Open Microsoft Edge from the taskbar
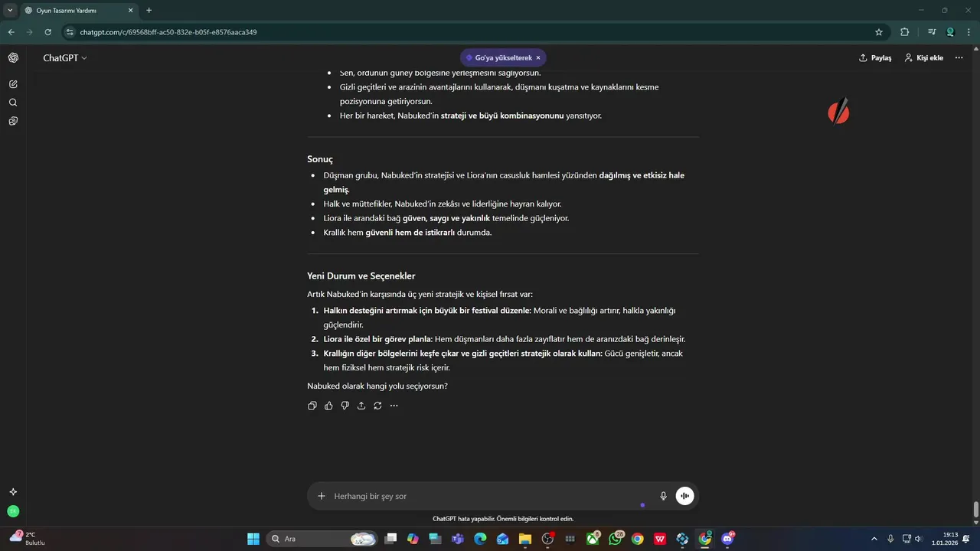Screen dimensions: 980x551 (x=480, y=539)
